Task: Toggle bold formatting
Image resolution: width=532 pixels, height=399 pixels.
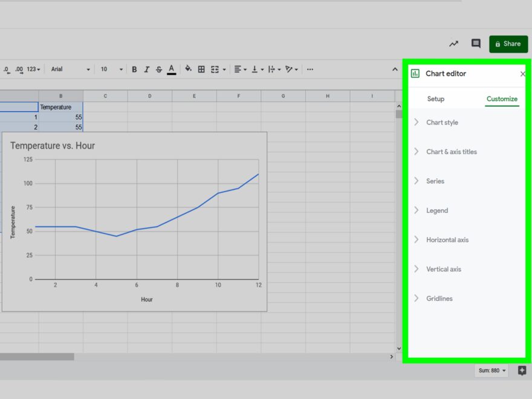Action: click(134, 70)
